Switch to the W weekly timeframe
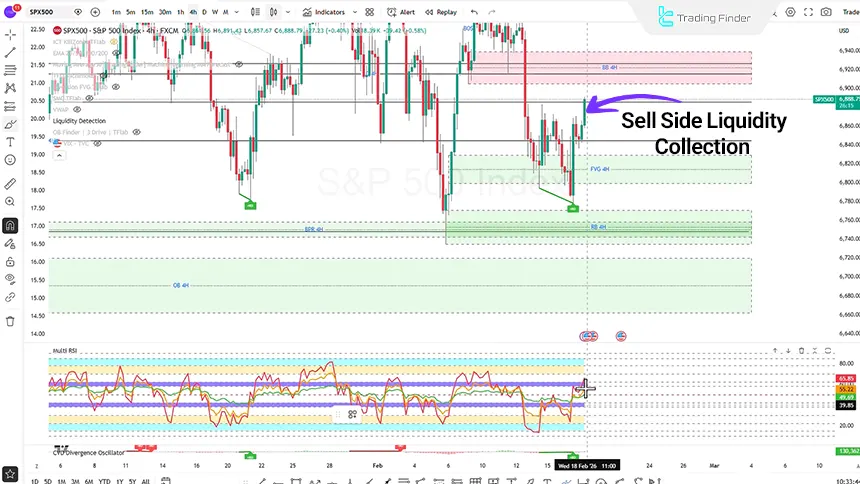The width and height of the screenshot is (860, 484). click(x=215, y=12)
